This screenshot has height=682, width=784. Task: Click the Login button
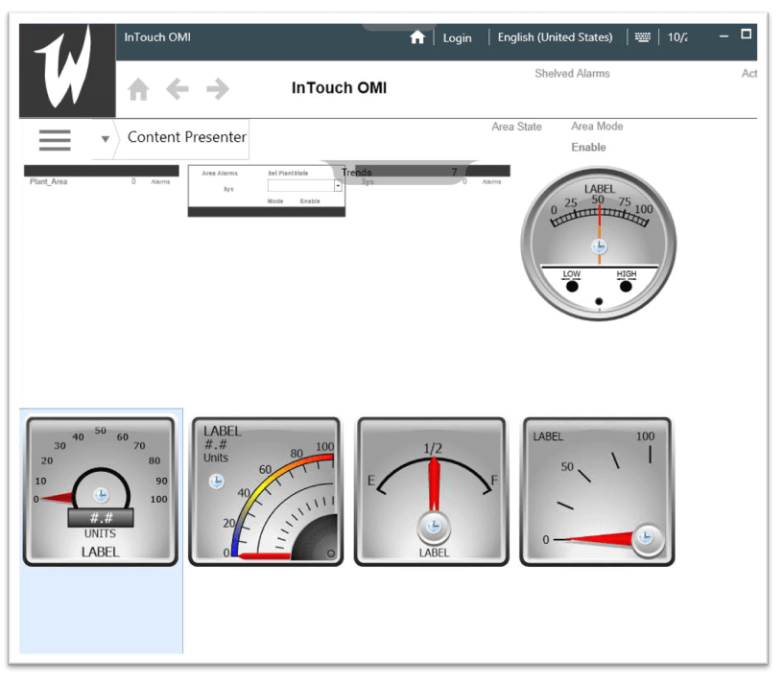click(x=457, y=37)
